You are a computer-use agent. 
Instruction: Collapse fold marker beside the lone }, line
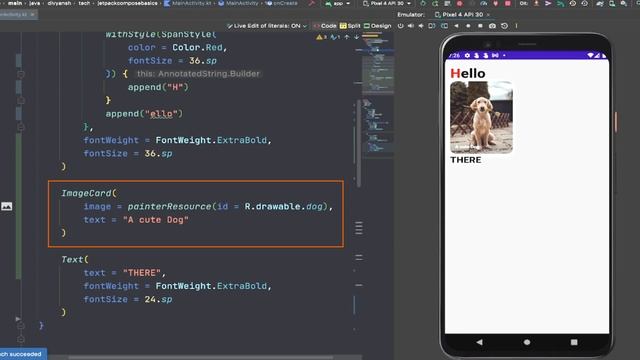point(21,127)
